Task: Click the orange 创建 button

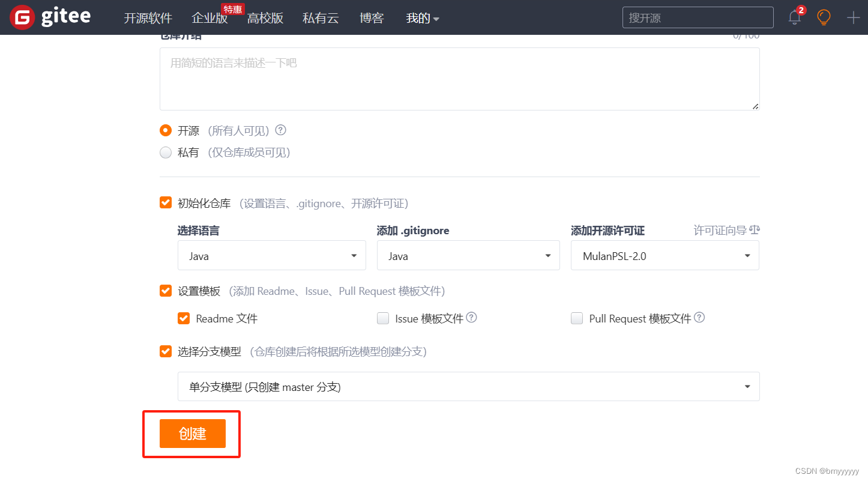Action: (193, 434)
